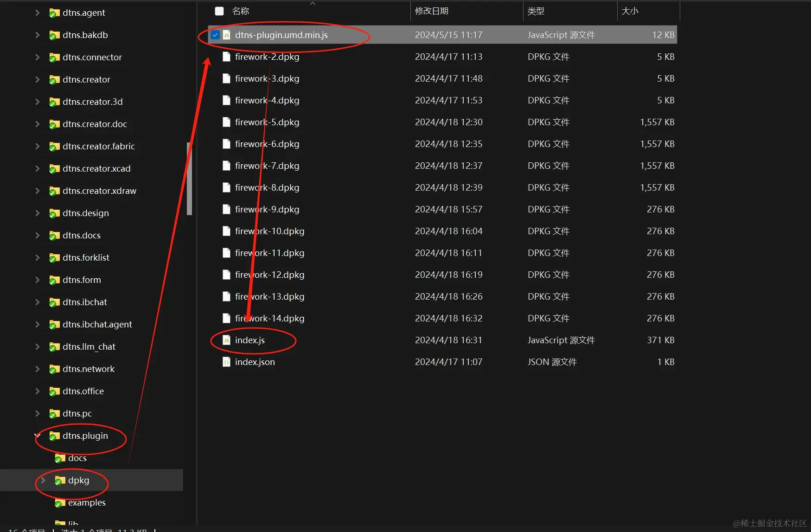Click the dtns.connector folder icon
Image resolution: width=811 pixels, height=532 pixels.
pyautogui.click(x=54, y=58)
